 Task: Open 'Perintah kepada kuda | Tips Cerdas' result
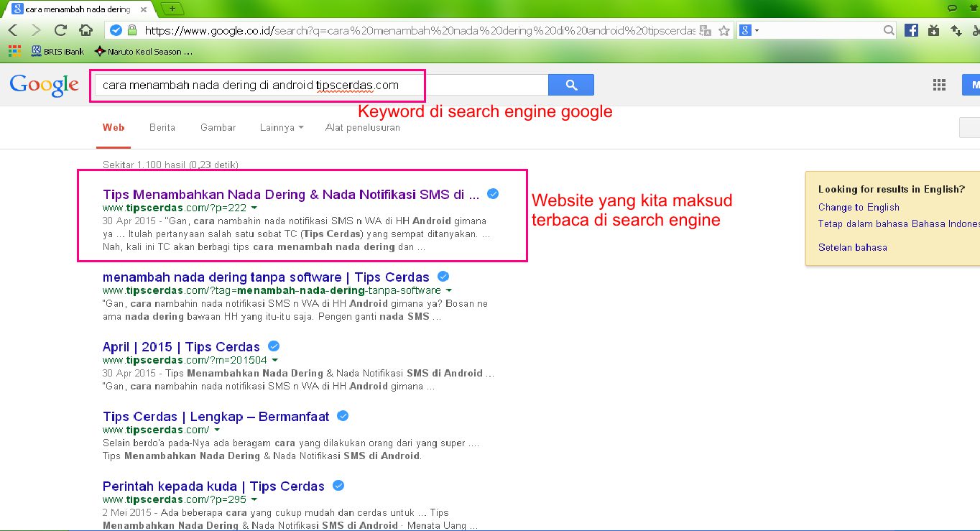[x=213, y=486]
